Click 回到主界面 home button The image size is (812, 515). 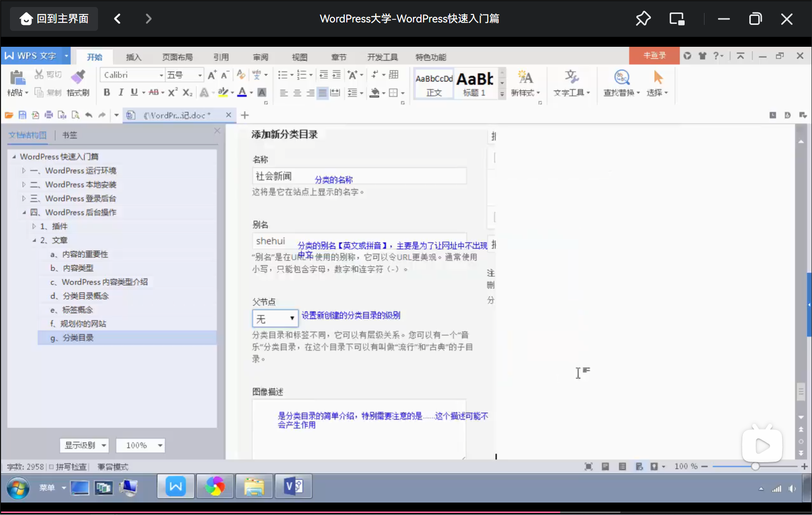pyautogui.click(x=54, y=19)
